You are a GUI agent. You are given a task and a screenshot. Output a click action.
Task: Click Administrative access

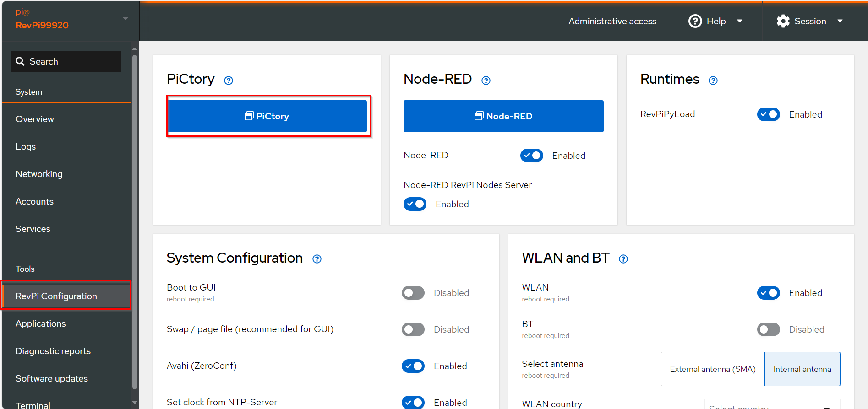612,21
